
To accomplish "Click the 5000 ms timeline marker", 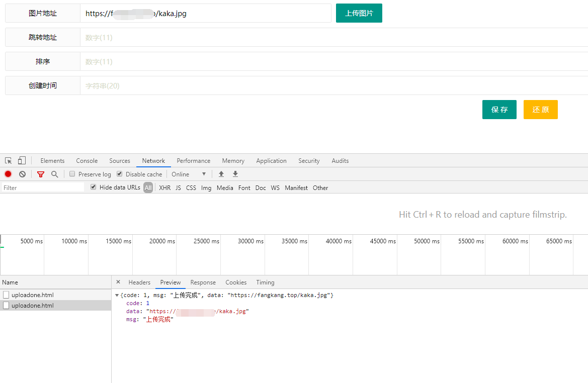I will (32, 241).
